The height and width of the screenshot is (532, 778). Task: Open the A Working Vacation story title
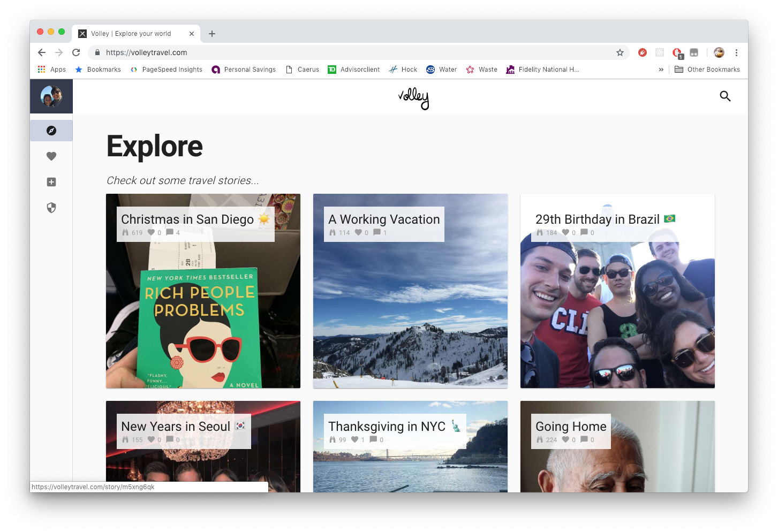click(384, 219)
